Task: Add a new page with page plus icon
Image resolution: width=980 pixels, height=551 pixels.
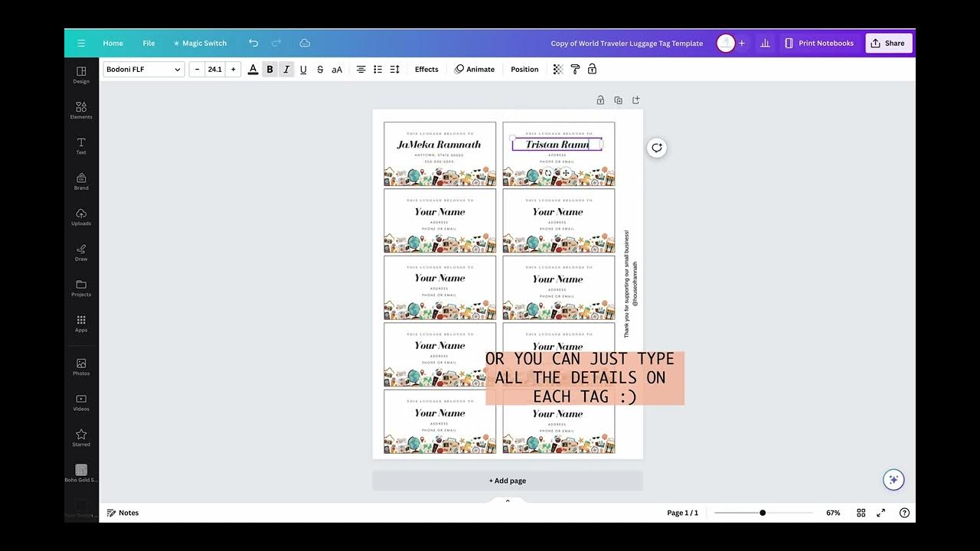Action: tap(635, 100)
